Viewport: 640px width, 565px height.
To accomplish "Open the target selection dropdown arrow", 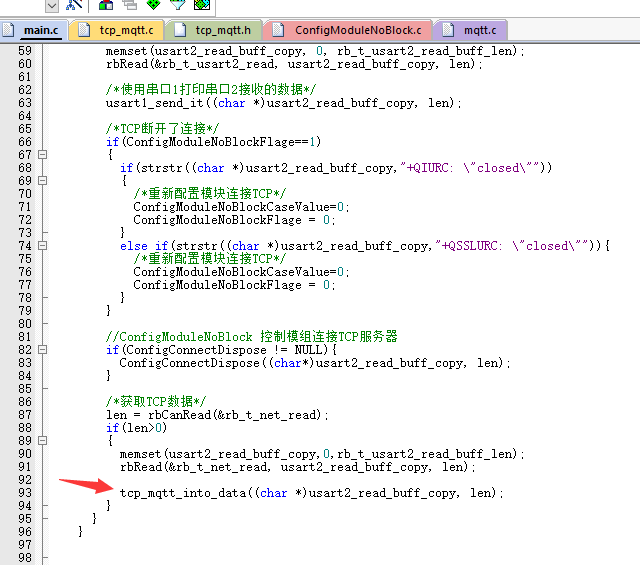I will [x=52, y=4].
